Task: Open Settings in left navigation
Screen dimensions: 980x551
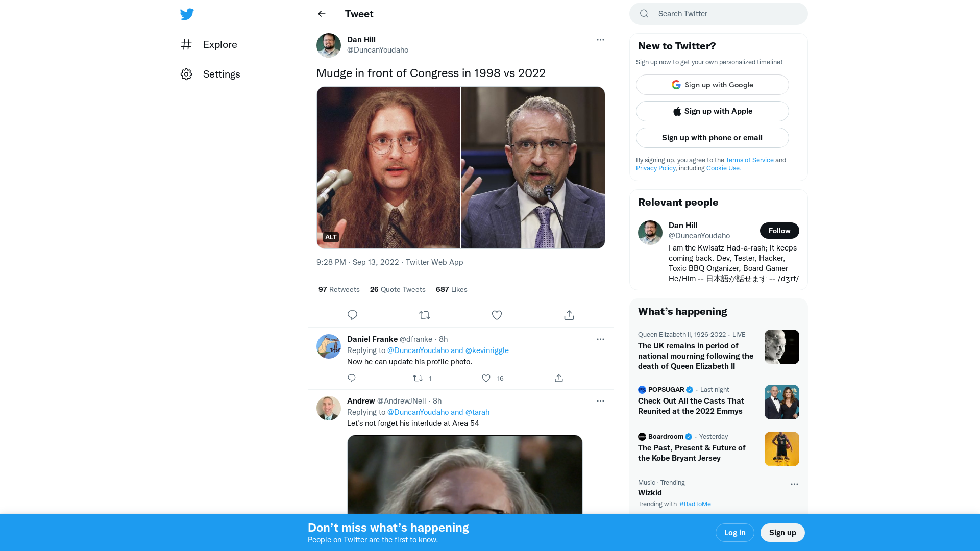Action: pos(221,74)
